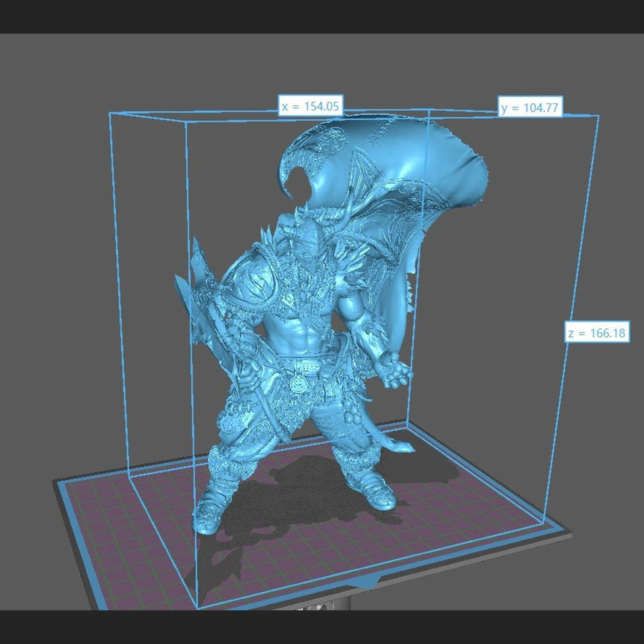Viewport: 644px width, 644px height.
Task: Click the model's bare abdomen
Action: click(x=301, y=334)
